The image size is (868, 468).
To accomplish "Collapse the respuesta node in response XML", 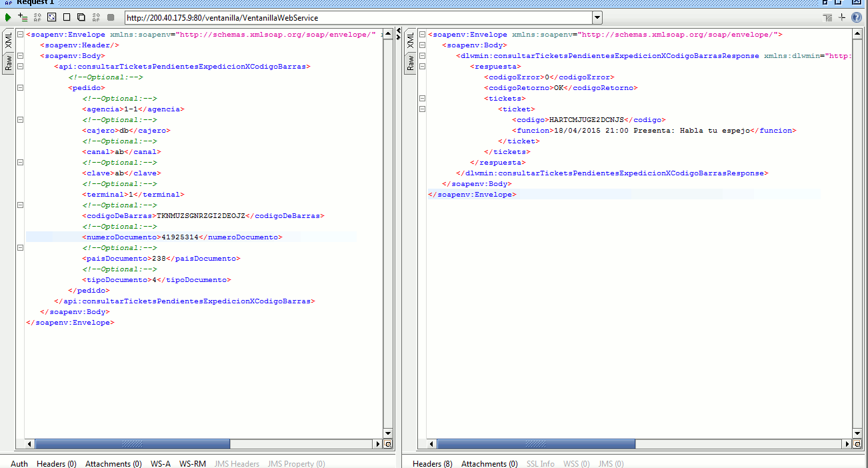I will 422,67.
